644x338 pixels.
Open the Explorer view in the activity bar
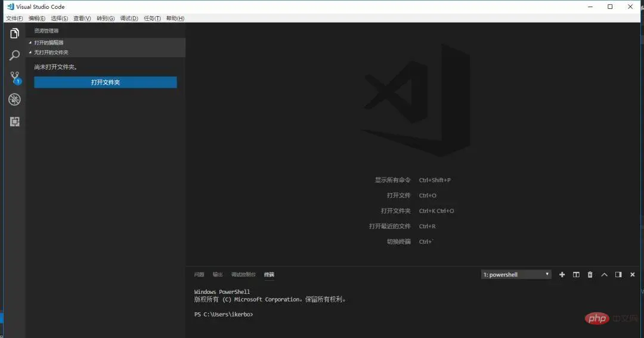tap(14, 34)
